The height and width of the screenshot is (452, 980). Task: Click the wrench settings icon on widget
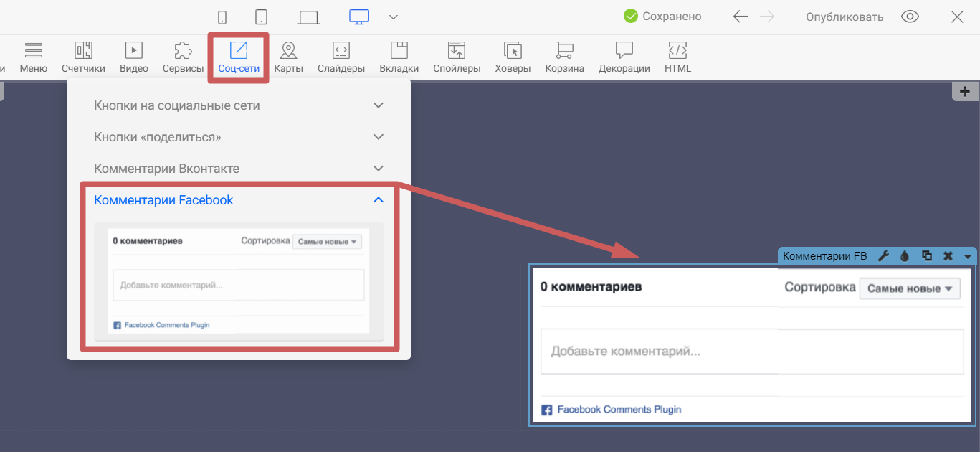(x=883, y=256)
